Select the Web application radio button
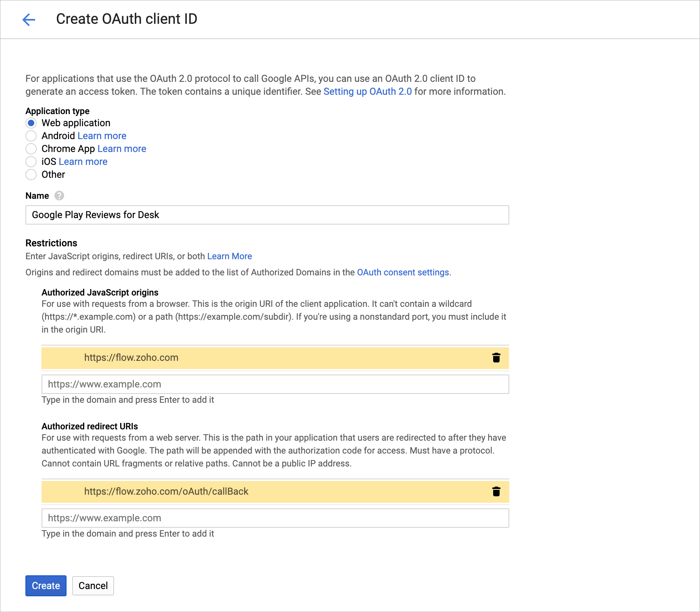700x612 pixels. pos(31,123)
